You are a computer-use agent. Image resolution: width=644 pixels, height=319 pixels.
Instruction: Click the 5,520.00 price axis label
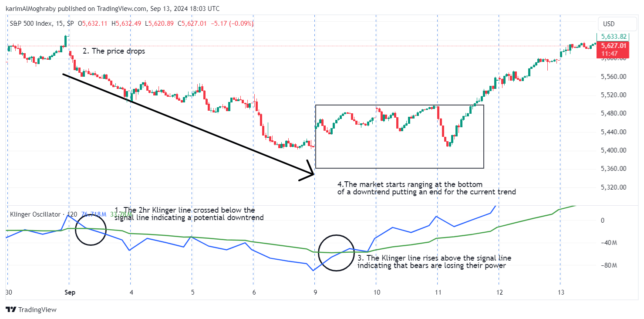tap(614, 95)
